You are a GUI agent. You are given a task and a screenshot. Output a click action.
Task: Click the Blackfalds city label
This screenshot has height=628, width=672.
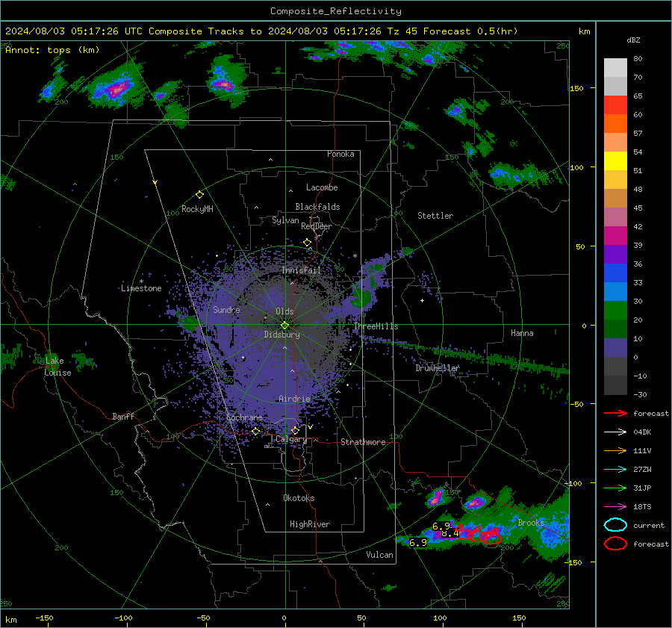click(317, 207)
